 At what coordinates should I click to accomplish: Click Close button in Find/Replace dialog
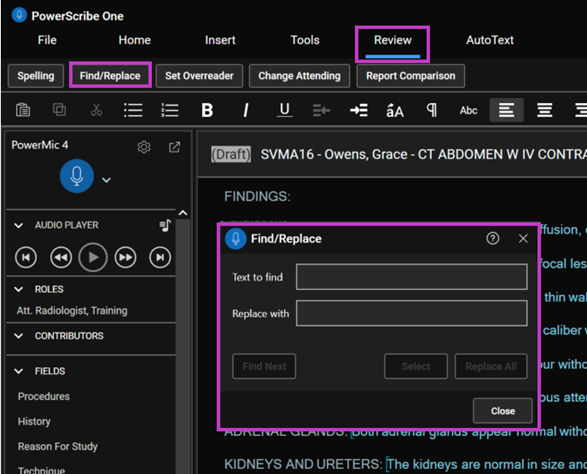[503, 411]
